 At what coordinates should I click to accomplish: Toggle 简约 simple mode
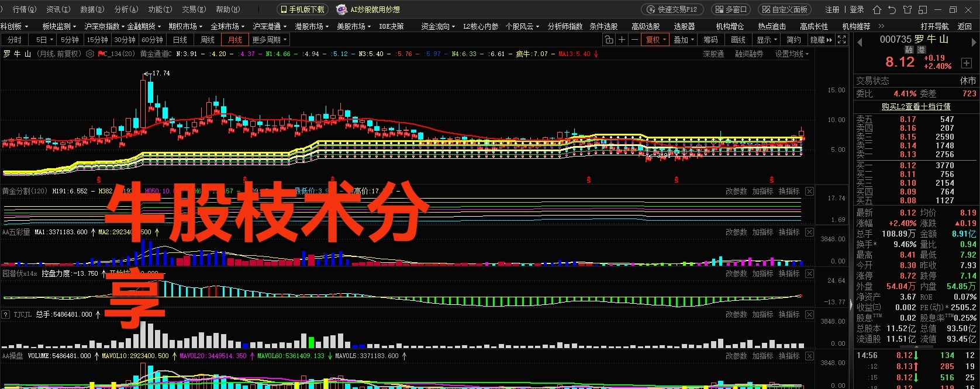coord(793,40)
